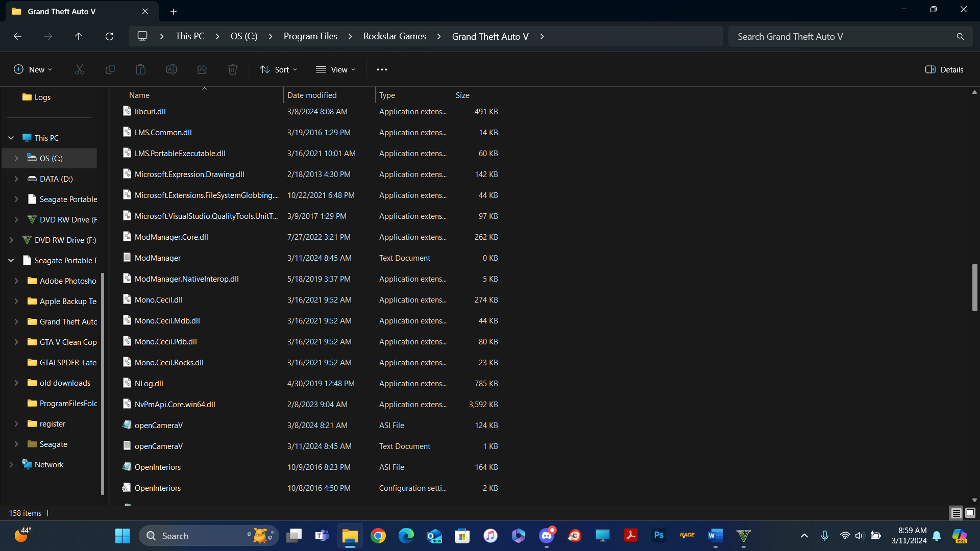Switch to large thumbnails view in status bar
The image size is (980, 551).
click(x=970, y=513)
